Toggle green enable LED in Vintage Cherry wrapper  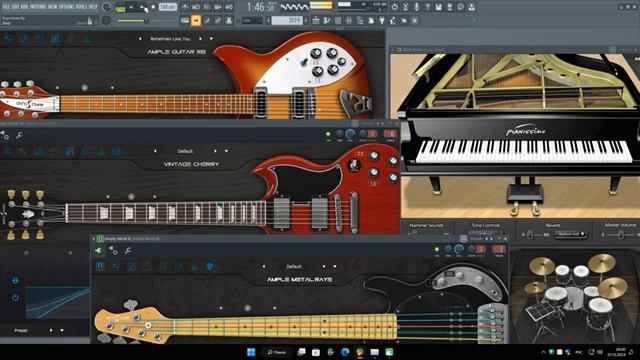328,134
